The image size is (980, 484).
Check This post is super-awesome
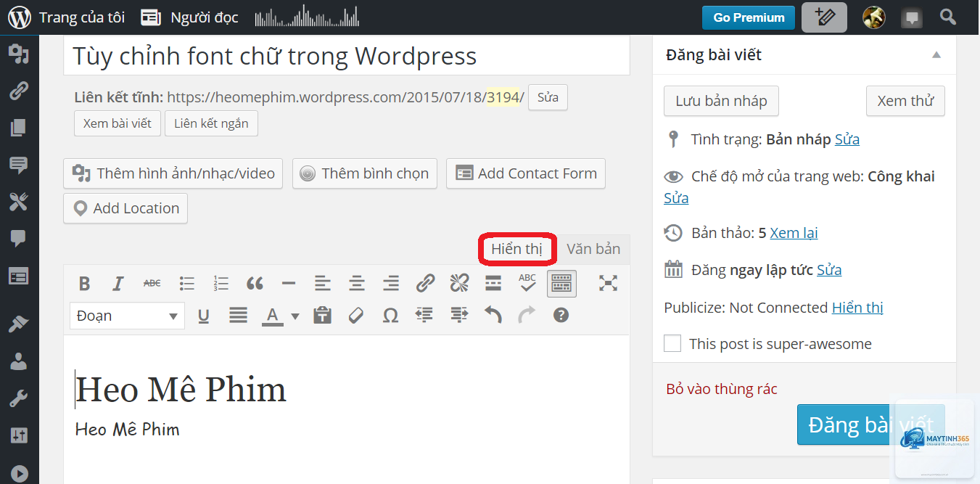(x=672, y=344)
